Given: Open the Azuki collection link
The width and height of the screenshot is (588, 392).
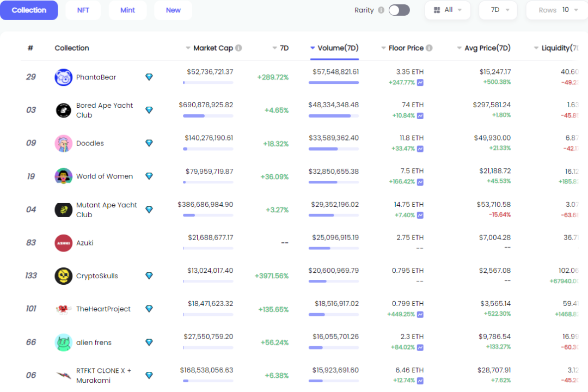Looking at the screenshot, I should [85, 243].
